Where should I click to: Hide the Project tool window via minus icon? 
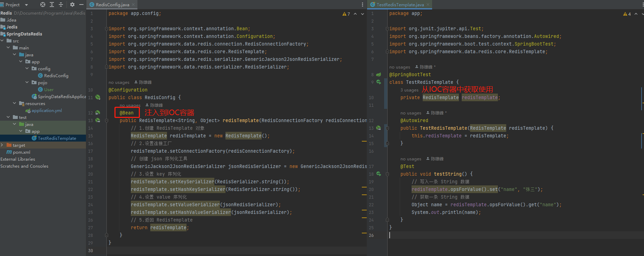81,5
